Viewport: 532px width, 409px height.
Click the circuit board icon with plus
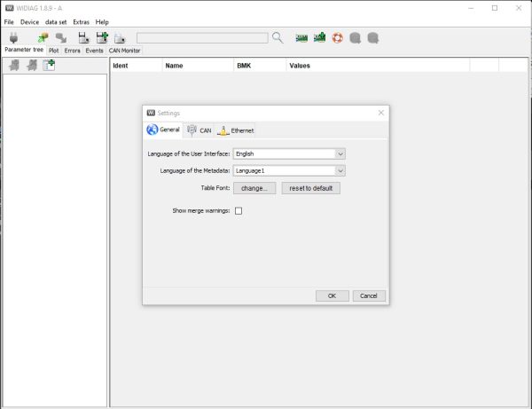pos(319,37)
